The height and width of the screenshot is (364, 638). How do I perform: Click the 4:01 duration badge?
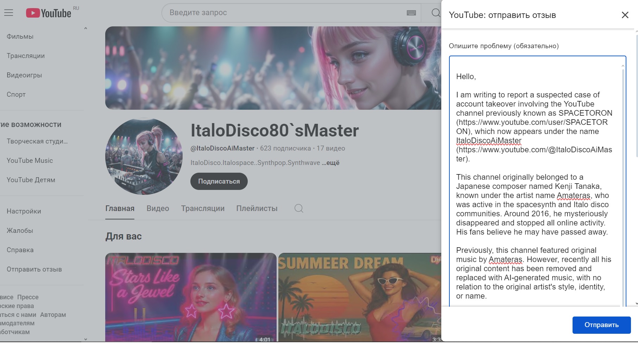pos(265,339)
